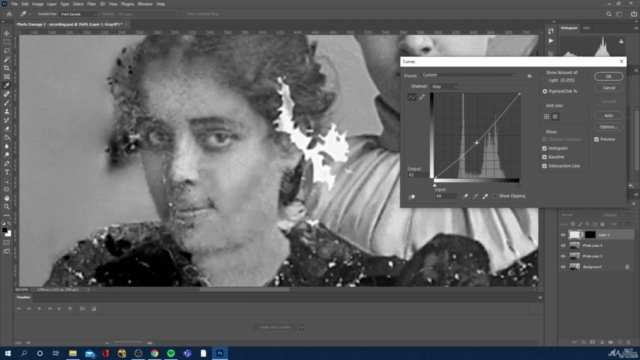Select the Dodge tool
The width and height of the screenshot is (640, 360).
click(7, 155)
